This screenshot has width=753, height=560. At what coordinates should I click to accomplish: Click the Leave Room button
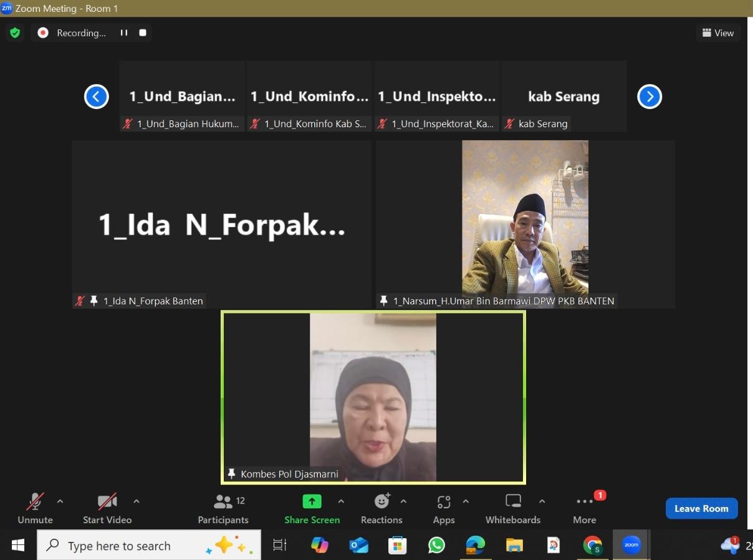(x=701, y=508)
